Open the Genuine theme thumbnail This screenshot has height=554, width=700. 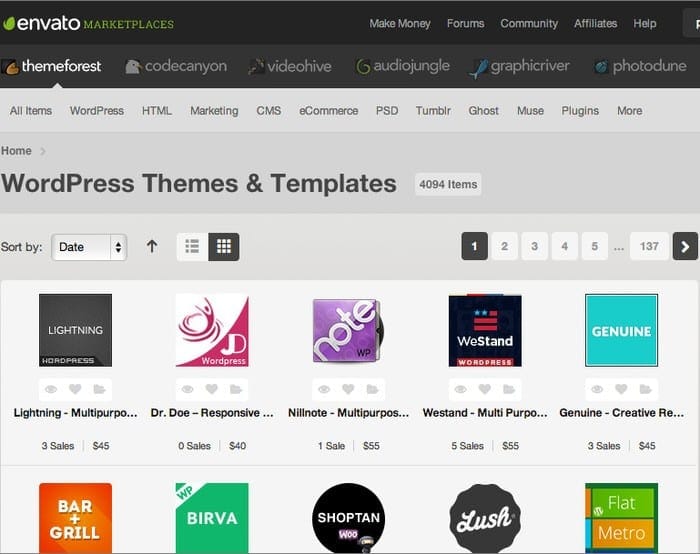point(621,330)
